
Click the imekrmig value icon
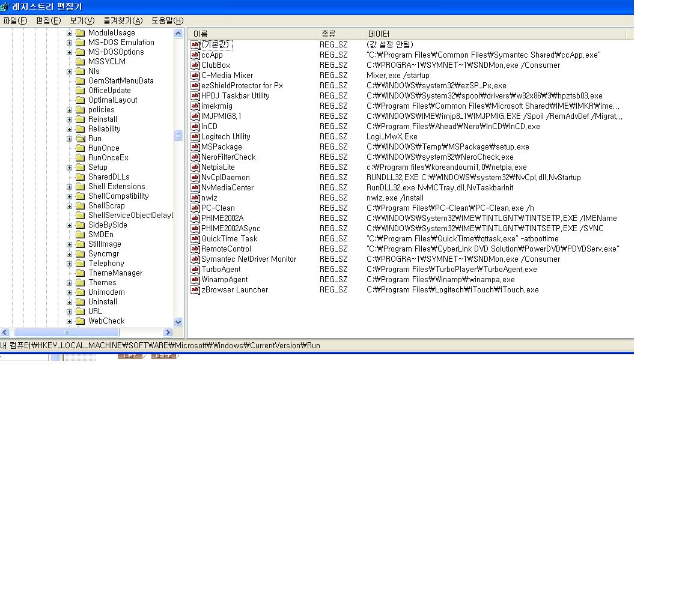click(195, 106)
